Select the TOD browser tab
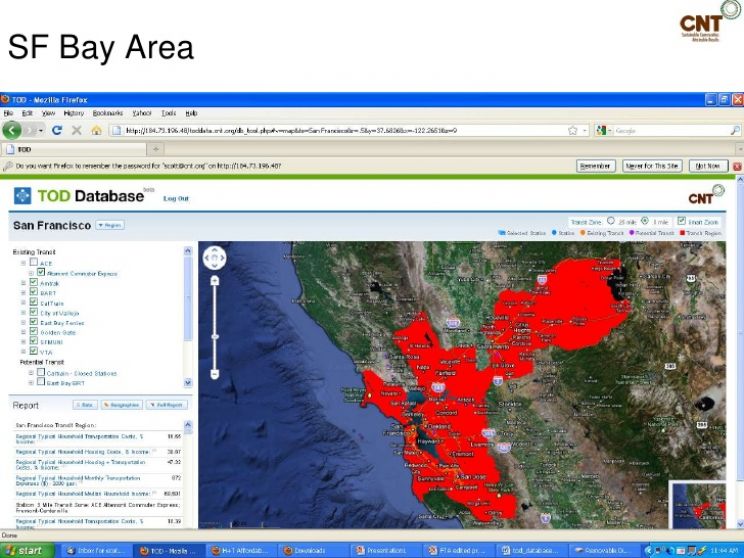The height and width of the screenshot is (558, 744). coord(74,149)
